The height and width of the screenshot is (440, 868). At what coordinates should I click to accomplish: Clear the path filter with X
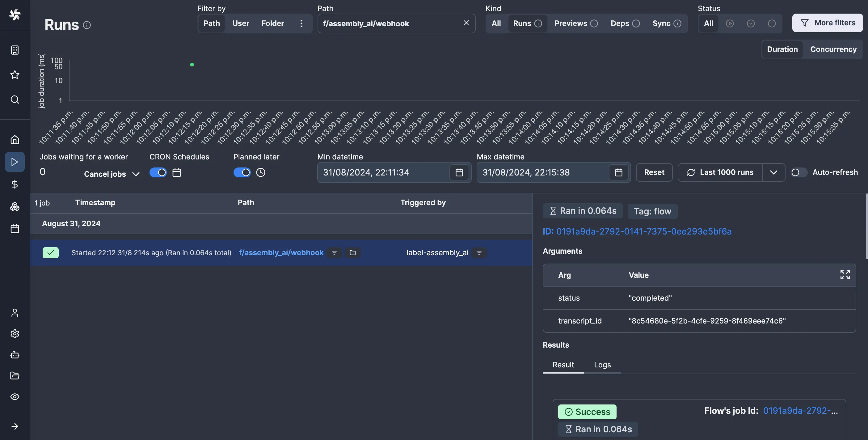tap(466, 23)
